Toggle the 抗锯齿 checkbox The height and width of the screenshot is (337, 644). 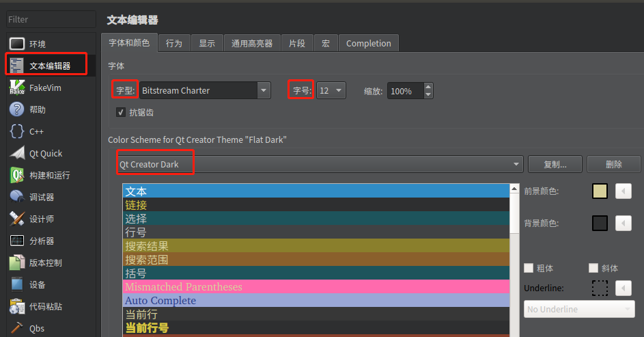pyautogui.click(x=121, y=112)
